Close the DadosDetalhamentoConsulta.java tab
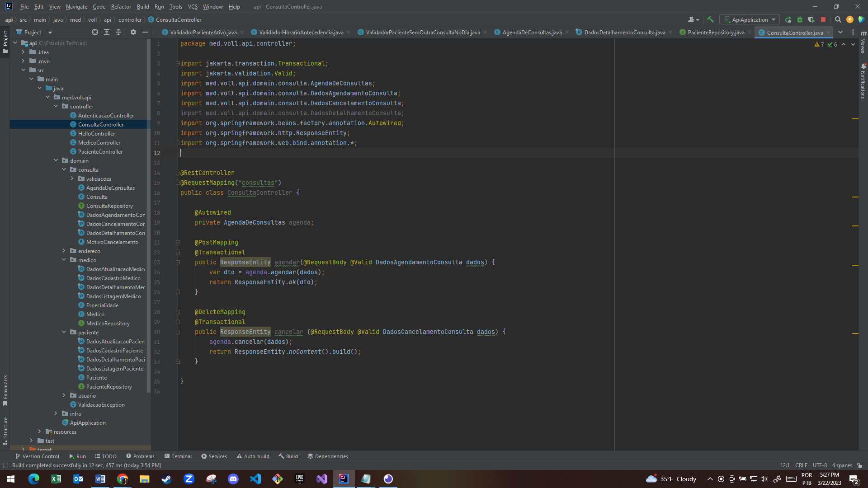The image size is (868, 488). (670, 32)
